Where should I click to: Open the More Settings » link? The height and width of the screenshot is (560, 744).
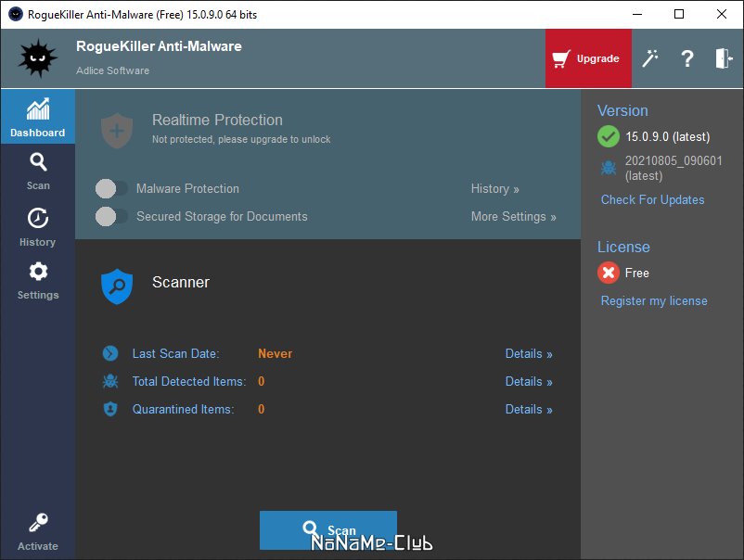pyautogui.click(x=513, y=217)
